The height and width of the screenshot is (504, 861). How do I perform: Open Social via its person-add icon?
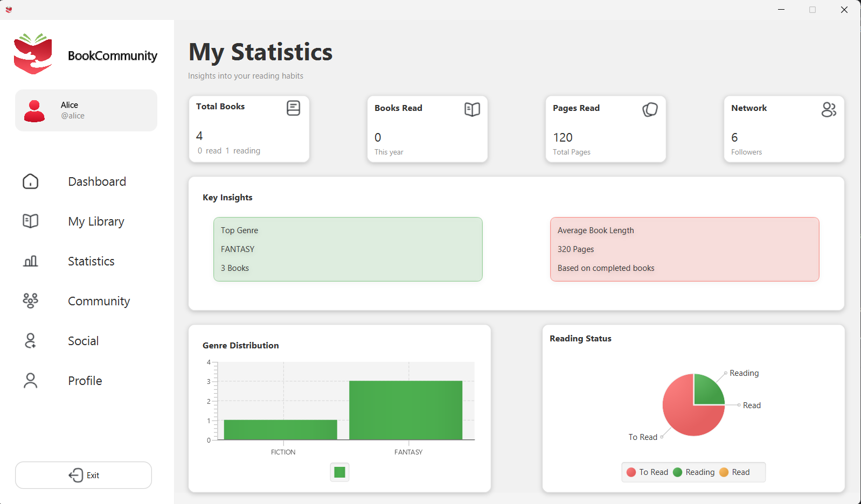pyautogui.click(x=31, y=341)
